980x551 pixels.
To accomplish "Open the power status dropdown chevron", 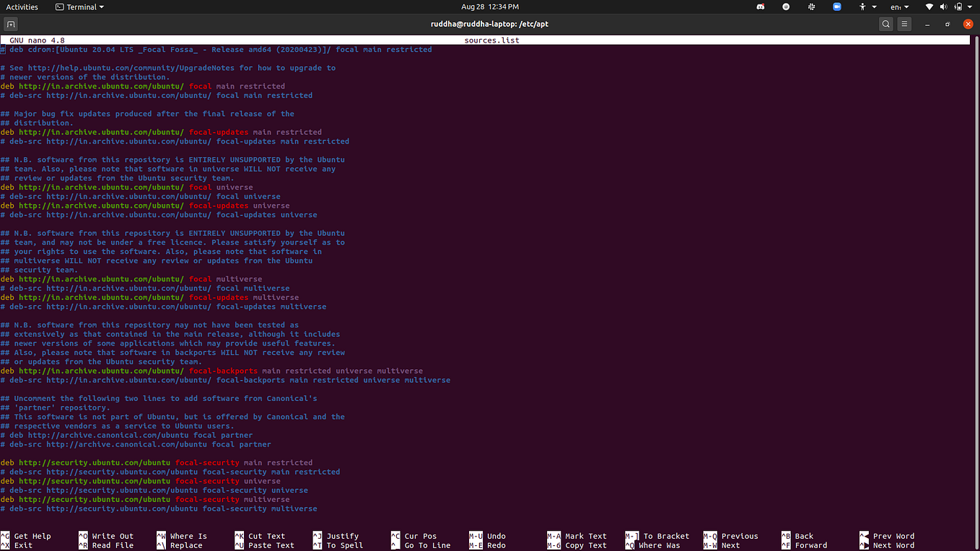I will click(x=970, y=7).
